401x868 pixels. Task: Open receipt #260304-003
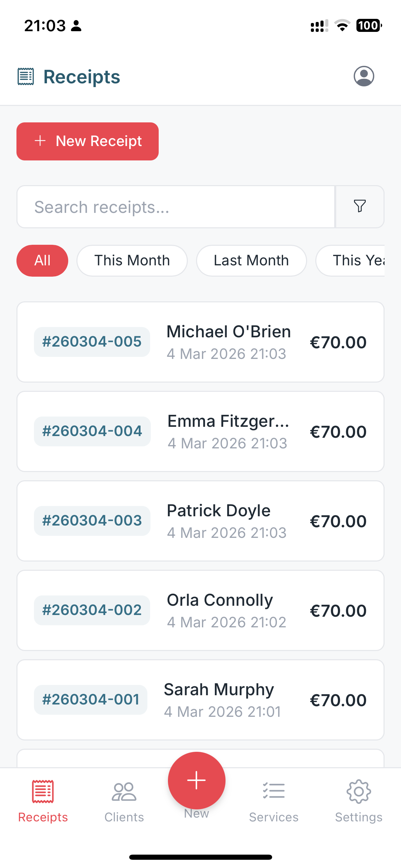point(92,521)
